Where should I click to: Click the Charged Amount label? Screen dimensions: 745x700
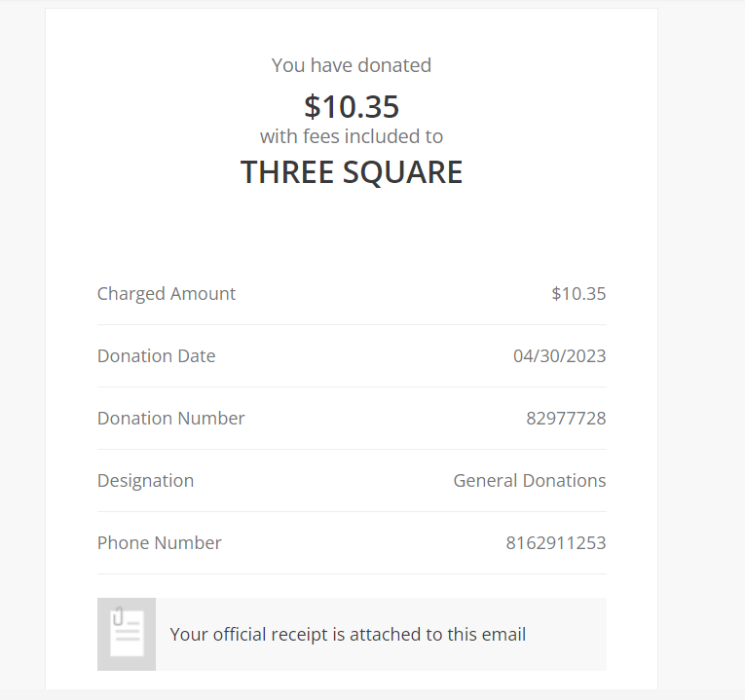click(x=167, y=294)
